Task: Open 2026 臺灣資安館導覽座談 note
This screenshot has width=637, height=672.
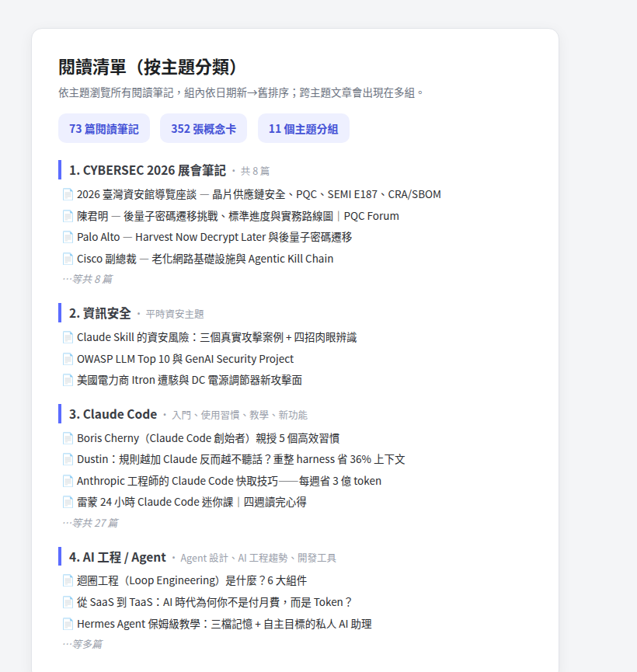Action: pyautogui.click(x=259, y=194)
